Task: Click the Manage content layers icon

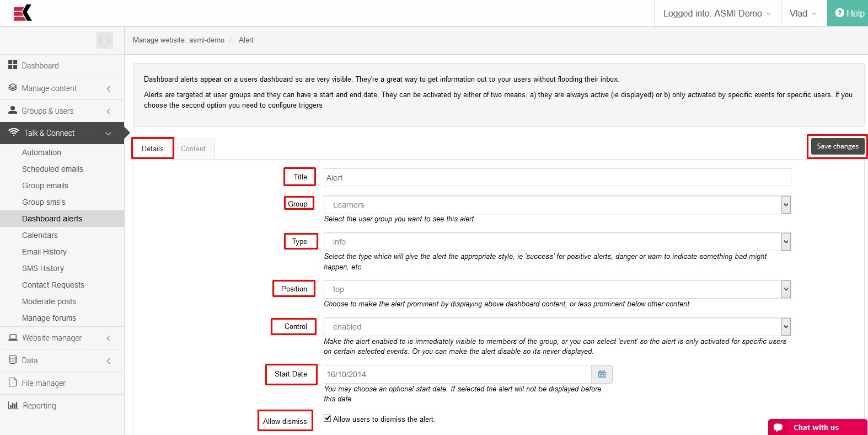Action: [13, 88]
